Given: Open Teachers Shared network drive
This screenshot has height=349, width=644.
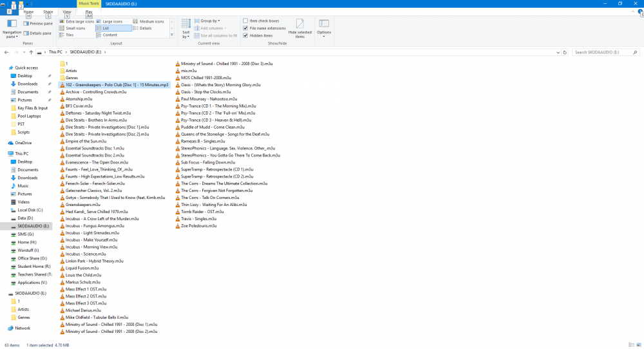Looking at the screenshot, I should (35, 274).
